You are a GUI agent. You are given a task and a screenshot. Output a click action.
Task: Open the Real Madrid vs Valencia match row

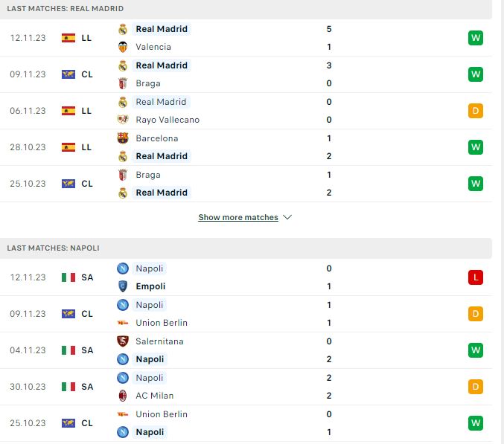(246, 38)
